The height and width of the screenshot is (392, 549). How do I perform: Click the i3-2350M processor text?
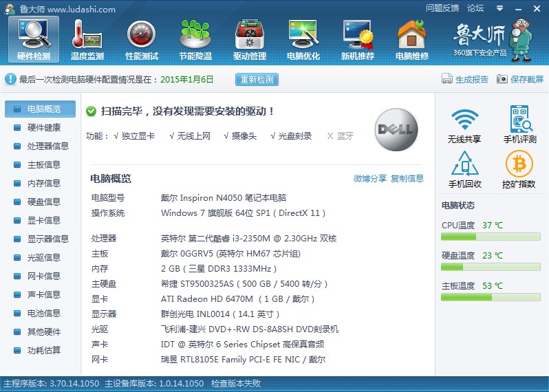point(248,239)
